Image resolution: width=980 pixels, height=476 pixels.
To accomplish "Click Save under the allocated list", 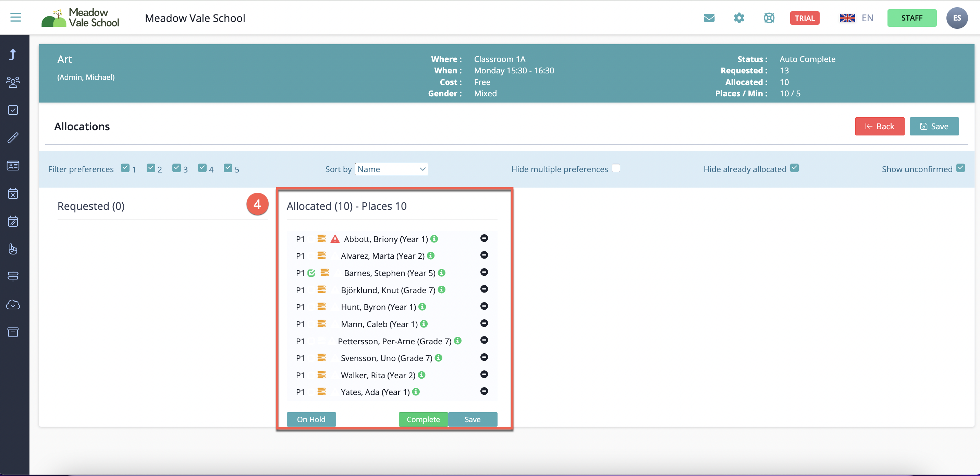I will point(473,419).
